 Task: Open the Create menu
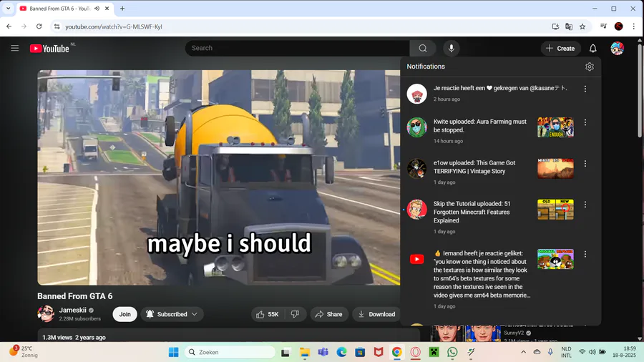560,49
